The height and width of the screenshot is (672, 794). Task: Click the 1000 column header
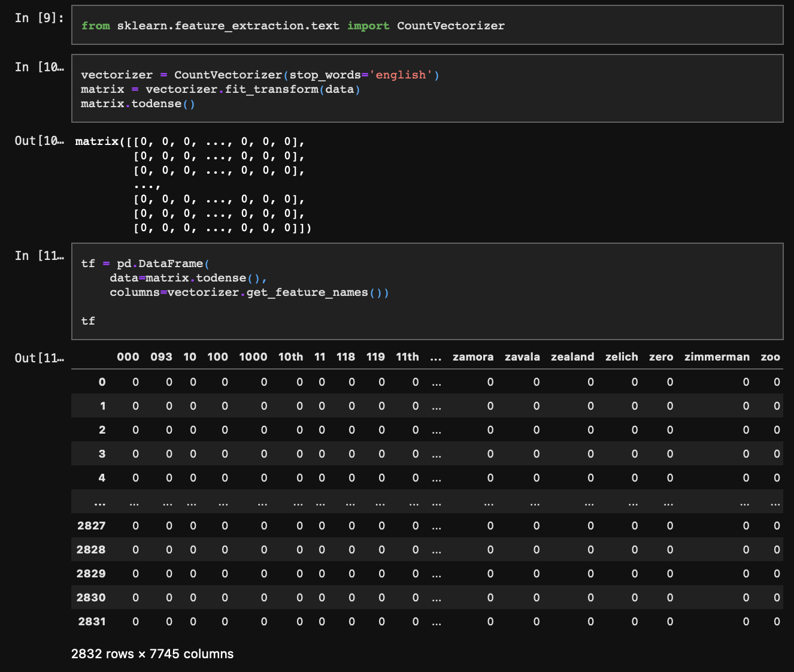253,357
